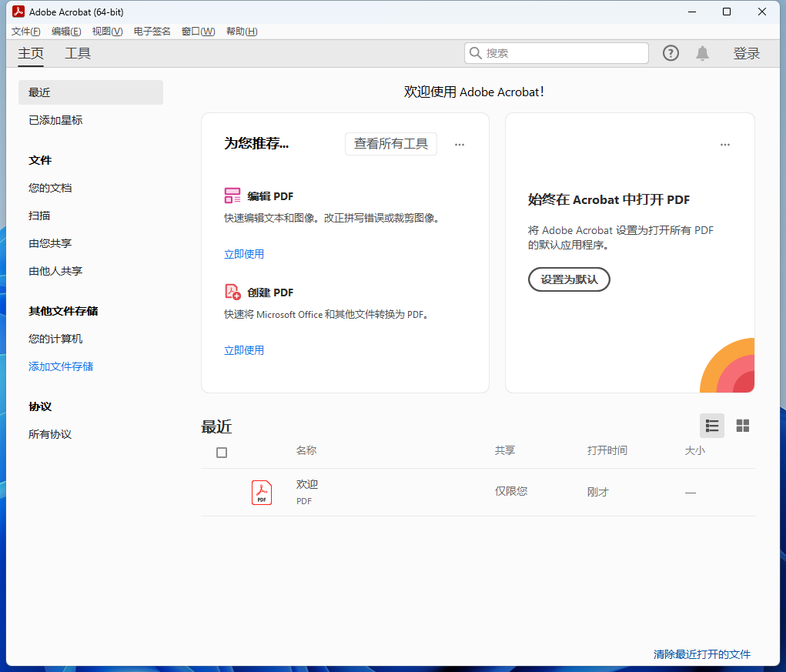The height and width of the screenshot is (672, 786).
Task: Minimize the Adobe Acrobat window
Action: pos(692,12)
